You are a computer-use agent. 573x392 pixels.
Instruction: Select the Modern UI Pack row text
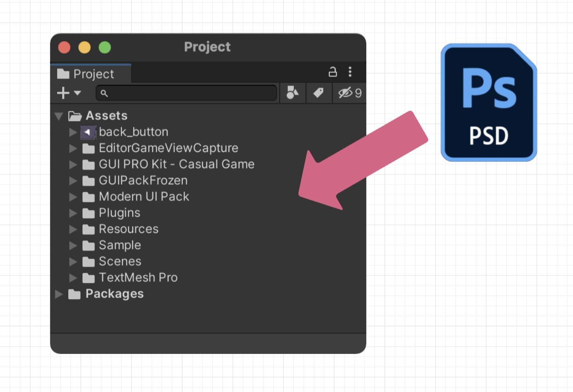pyautogui.click(x=144, y=196)
